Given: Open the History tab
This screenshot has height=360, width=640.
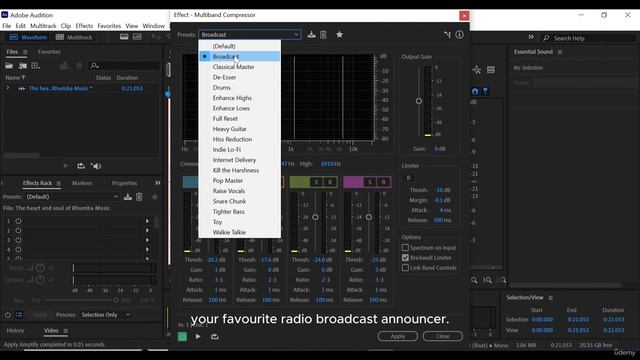Looking at the screenshot, I should [x=15, y=331].
